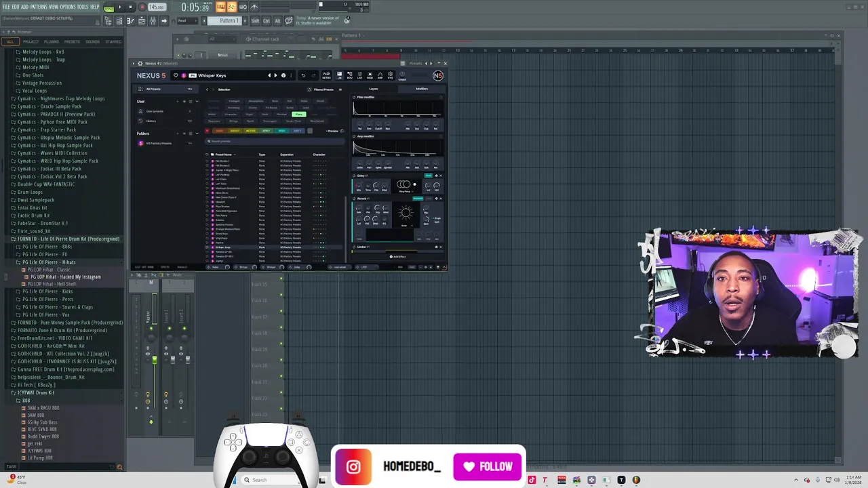Load next Nexus preset with right arrow
This screenshot has width=868, height=488.
(x=275, y=75)
